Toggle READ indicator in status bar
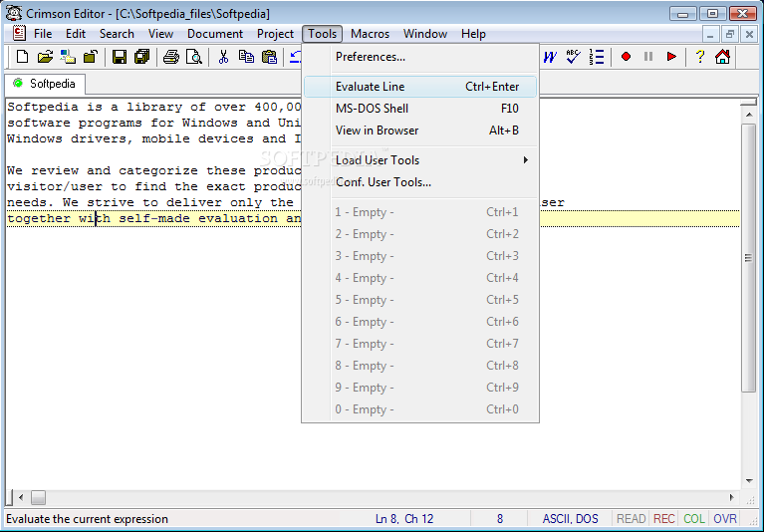764x532 pixels. point(631,518)
